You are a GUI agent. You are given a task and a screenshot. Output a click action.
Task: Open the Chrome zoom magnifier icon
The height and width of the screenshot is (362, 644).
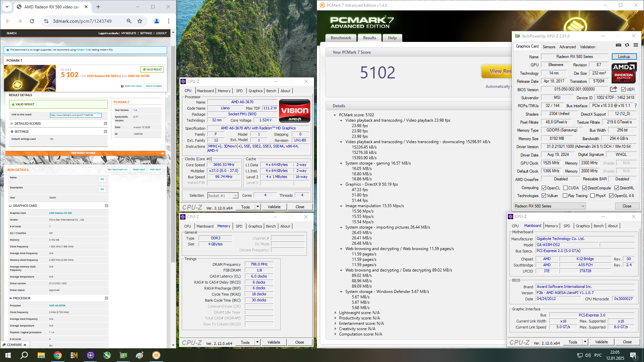coord(129,21)
